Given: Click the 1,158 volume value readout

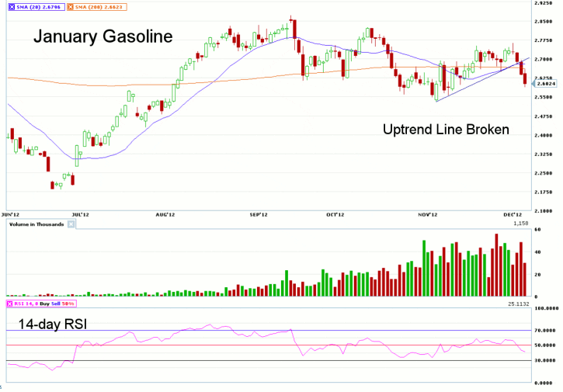Looking at the screenshot, I should tap(521, 224).
